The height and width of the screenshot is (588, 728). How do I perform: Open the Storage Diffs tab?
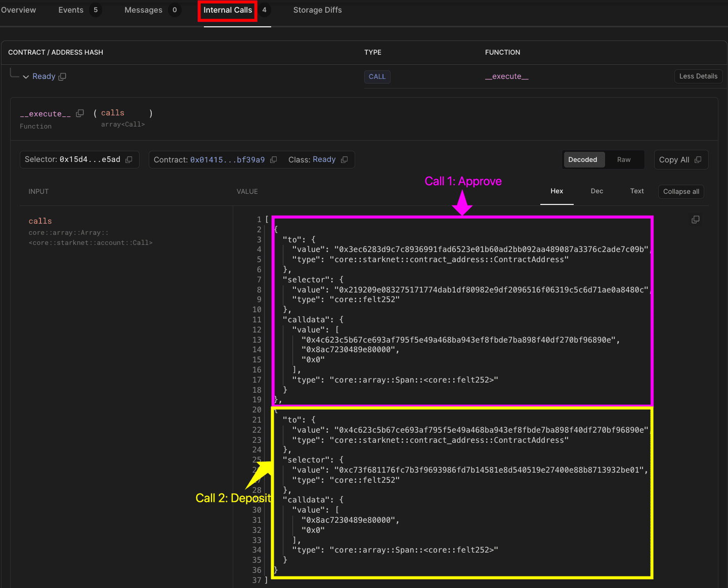tap(318, 10)
